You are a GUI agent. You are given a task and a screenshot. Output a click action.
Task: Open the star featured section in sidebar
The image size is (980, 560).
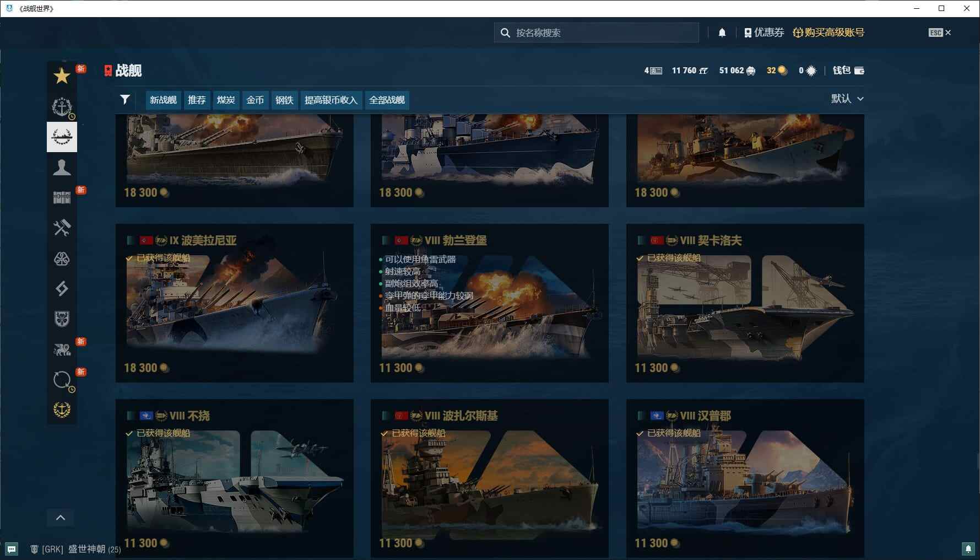(62, 76)
